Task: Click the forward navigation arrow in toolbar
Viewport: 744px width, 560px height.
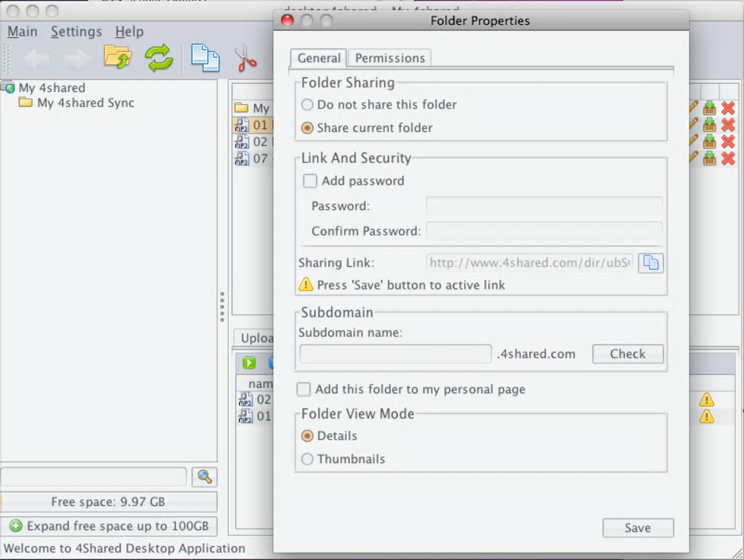Action: tap(76, 58)
